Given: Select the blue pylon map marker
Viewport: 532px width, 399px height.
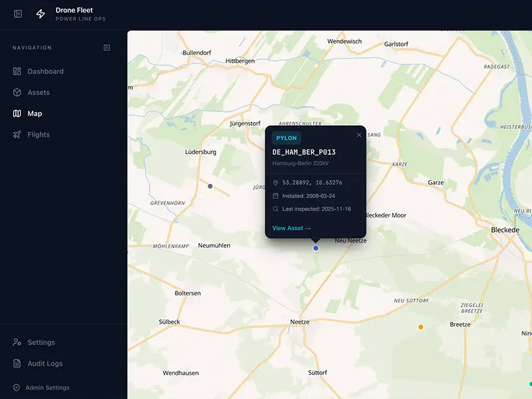Looking at the screenshot, I should click(x=316, y=248).
